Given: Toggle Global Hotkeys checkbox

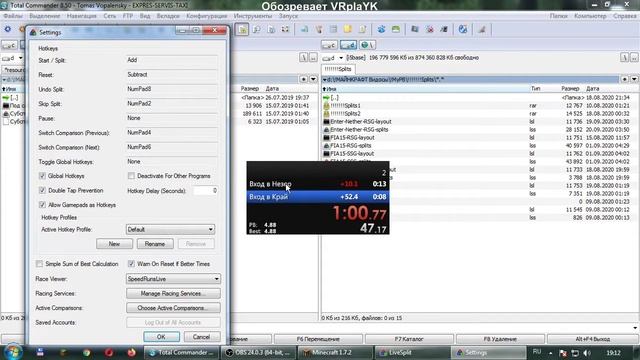Looking at the screenshot, I should tap(42, 176).
